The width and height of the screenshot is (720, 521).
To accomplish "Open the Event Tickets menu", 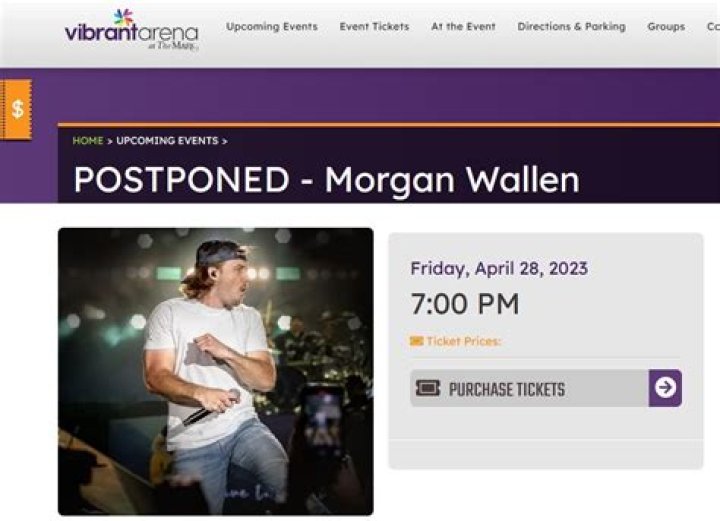I will [374, 27].
